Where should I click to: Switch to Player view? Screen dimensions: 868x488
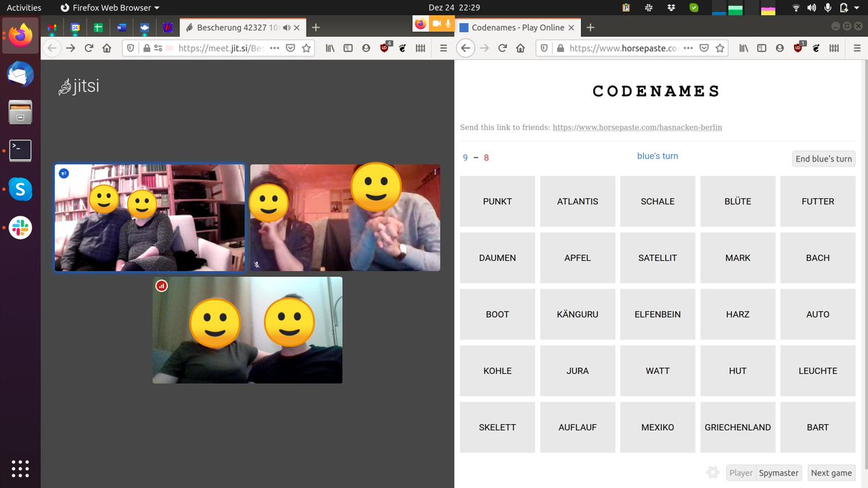click(x=741, y=473)
